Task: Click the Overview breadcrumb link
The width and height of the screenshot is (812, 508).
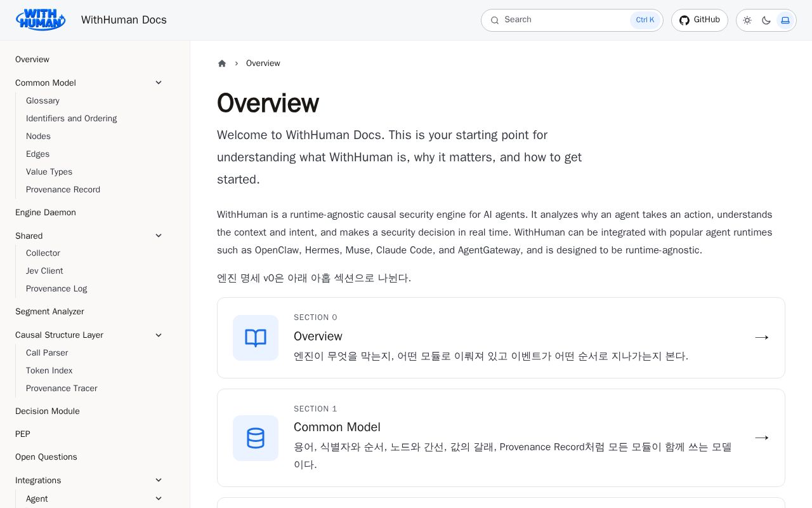Action: coord(263,63)
